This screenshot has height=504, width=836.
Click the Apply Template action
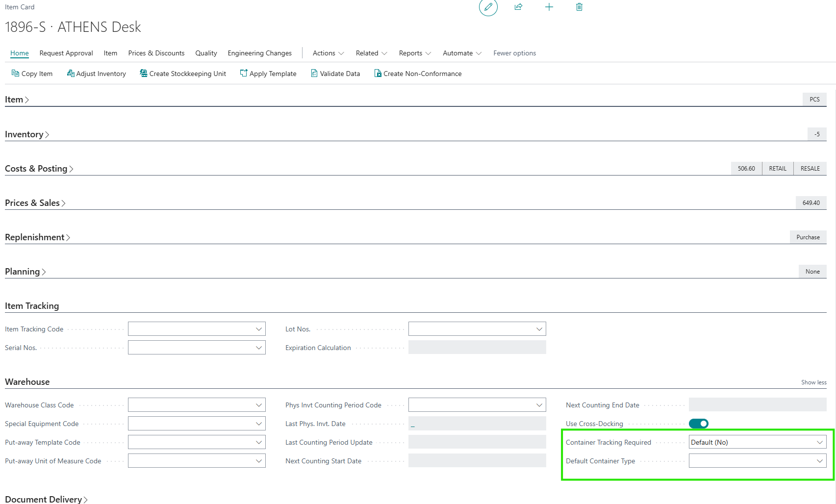(268, 74)
